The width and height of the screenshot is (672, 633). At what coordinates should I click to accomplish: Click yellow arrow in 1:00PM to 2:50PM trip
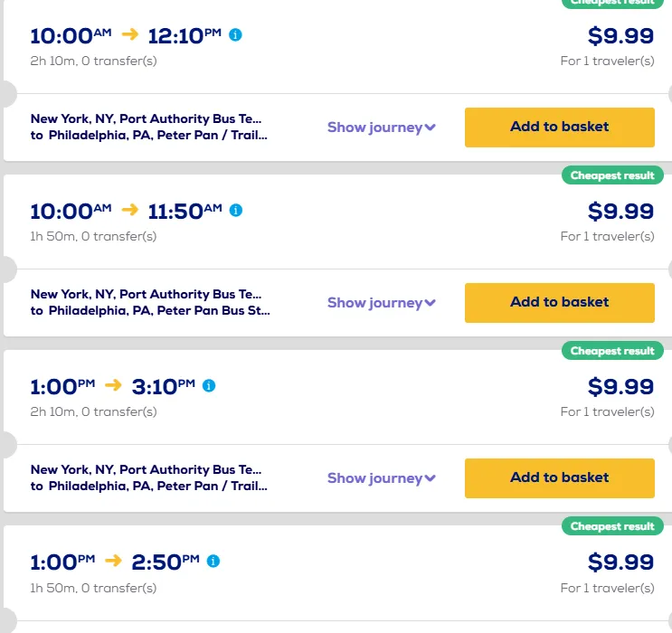coord(113,562)
